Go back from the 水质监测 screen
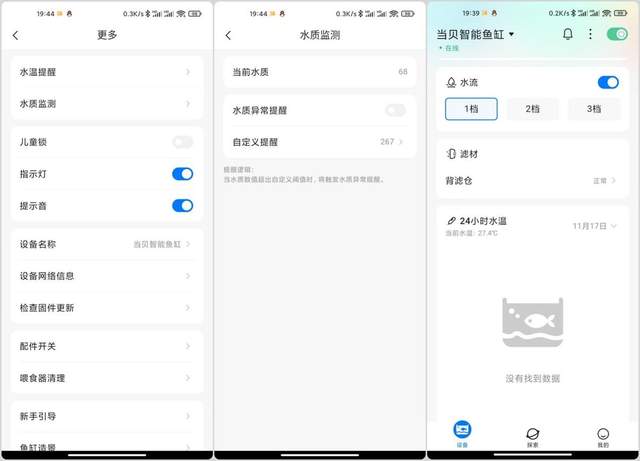640x461 pixels. coord(228,36)
